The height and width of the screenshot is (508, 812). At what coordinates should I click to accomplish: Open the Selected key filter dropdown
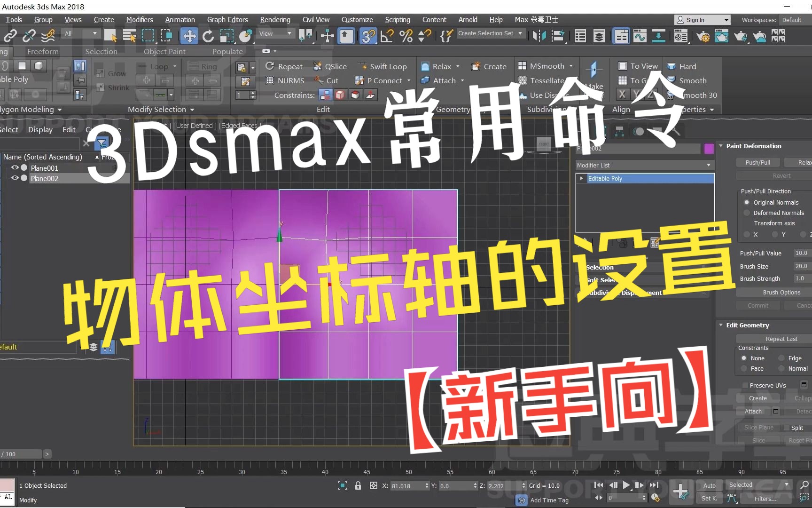(758, 485)
